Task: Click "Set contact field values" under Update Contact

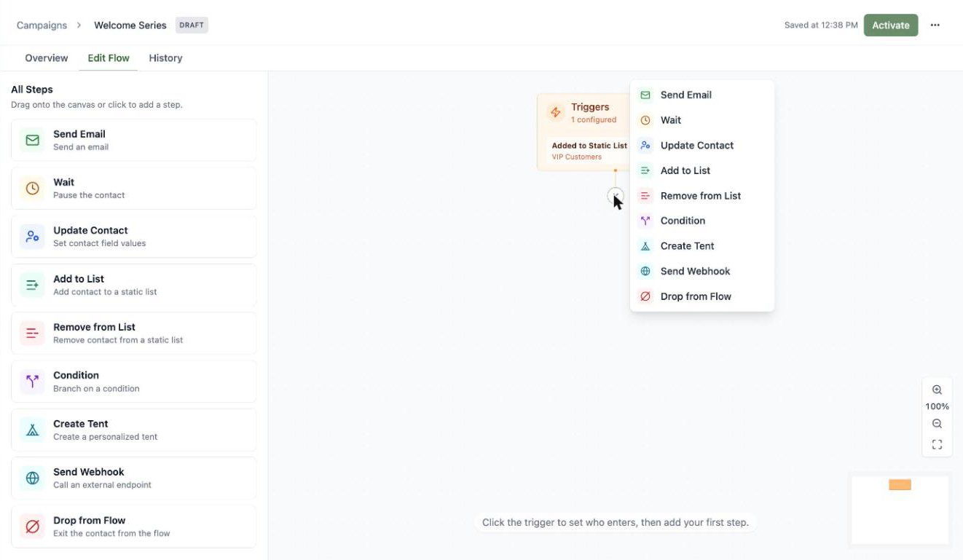Action: (100, 243)
